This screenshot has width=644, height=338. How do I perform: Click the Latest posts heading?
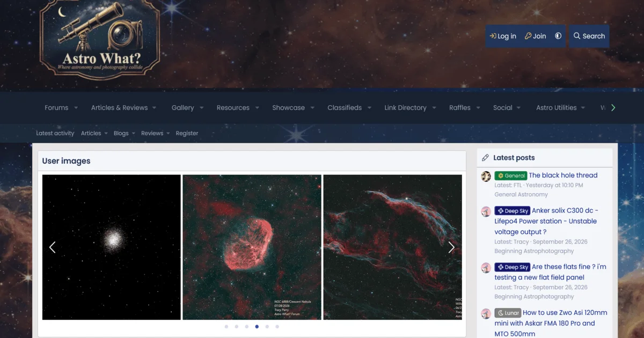(x=514, y=158)
